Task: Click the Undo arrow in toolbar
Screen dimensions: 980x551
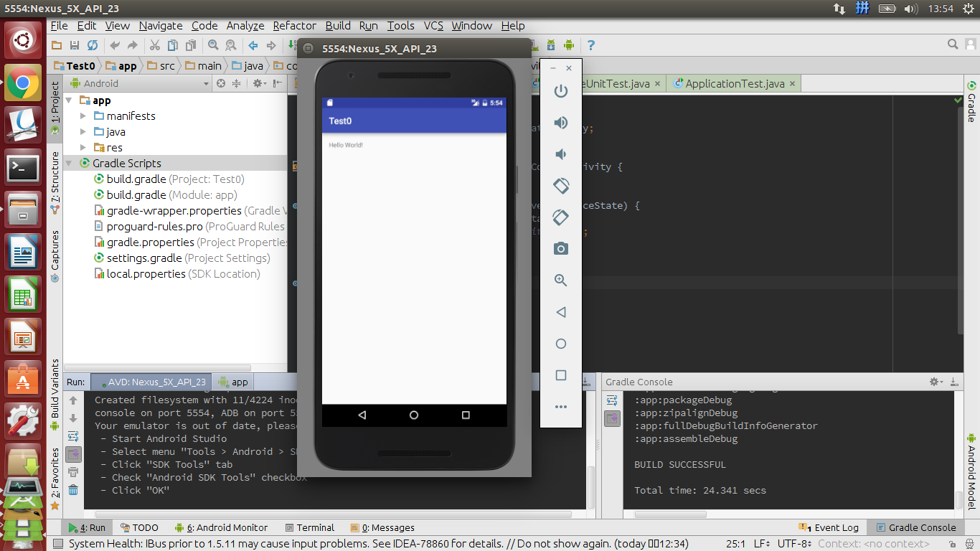Action: click(x=115, y=45)
